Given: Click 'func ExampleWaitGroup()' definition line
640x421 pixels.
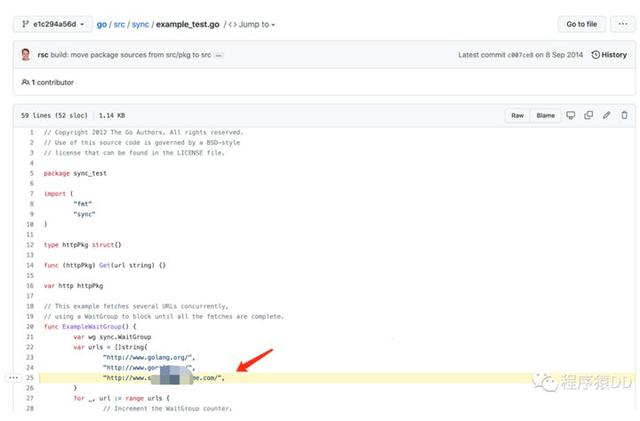Looking at the screenshot, I should [90, 327].
